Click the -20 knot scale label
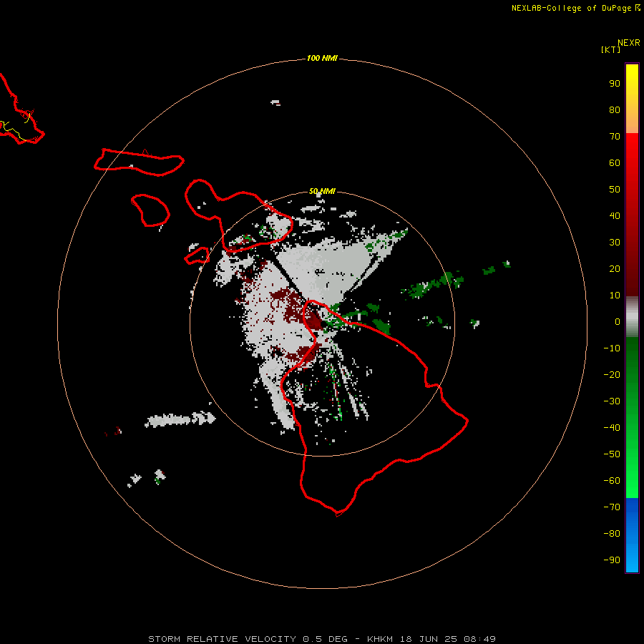644x644 pixels. (x=612, y=375)
